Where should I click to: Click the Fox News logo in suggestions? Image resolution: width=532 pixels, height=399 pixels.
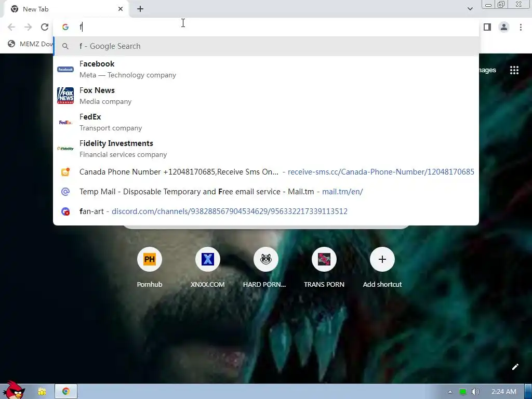point(65,96)
